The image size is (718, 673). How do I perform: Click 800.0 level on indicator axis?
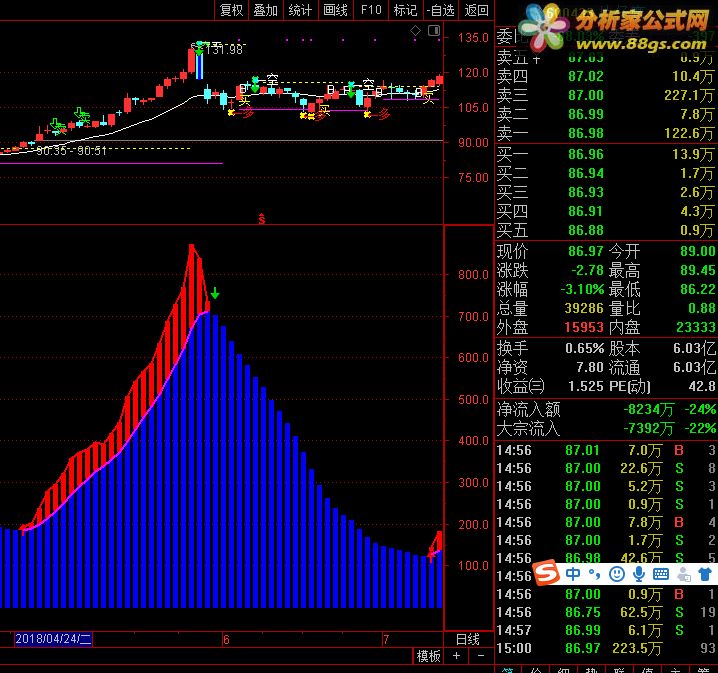(x=473, y=275)
